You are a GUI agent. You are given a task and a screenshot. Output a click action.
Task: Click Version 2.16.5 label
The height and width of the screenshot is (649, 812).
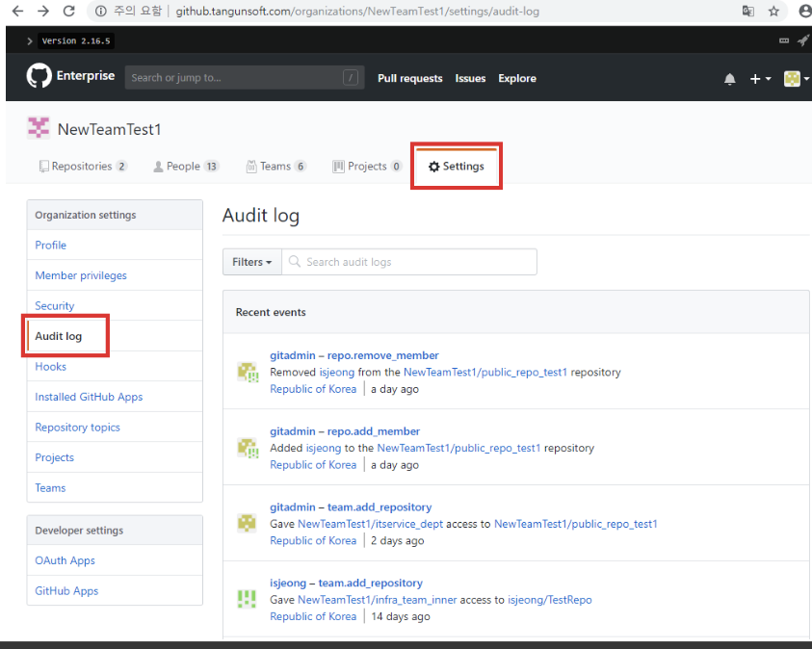tap(76, 40)
